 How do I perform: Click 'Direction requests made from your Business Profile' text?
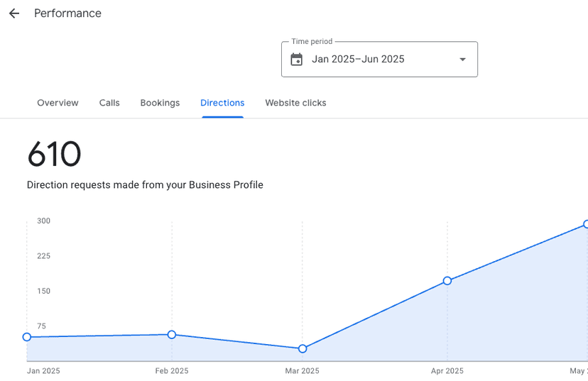tap(145, 184)
